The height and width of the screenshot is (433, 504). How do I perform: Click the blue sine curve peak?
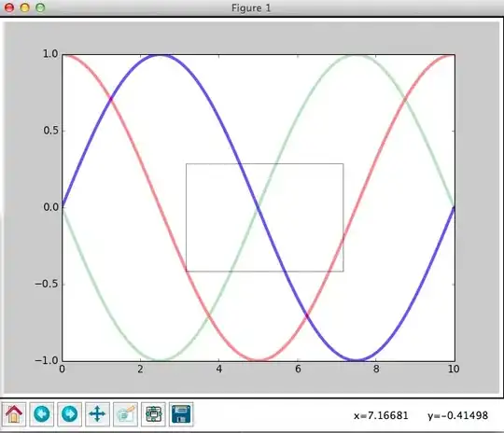pos(161,56)
